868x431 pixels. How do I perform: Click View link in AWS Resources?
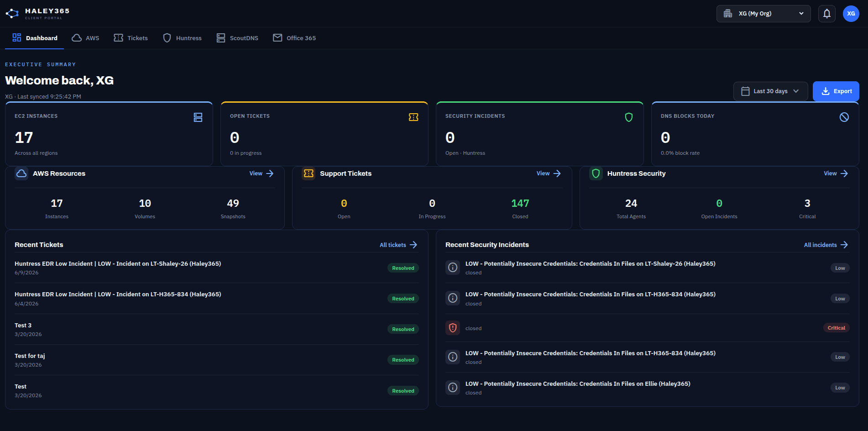click(x=261, y=173)
